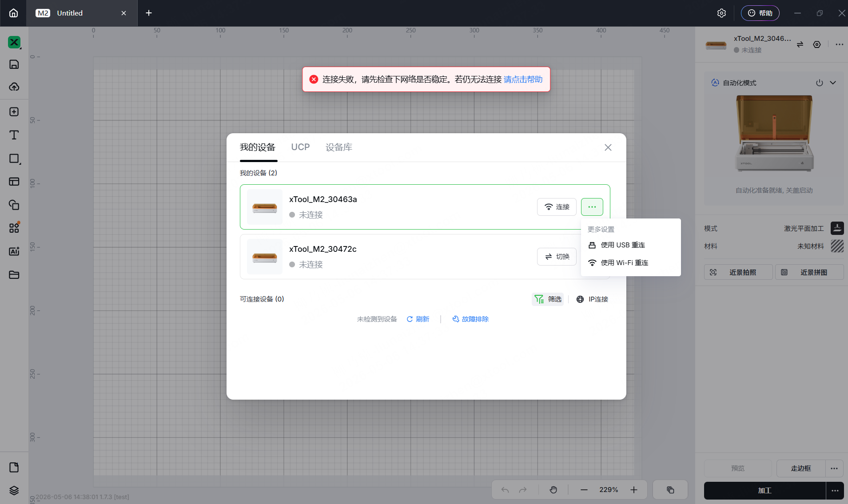Click the 筛选 filter button
Screen dimensions: 848x504
pos(548,299)
